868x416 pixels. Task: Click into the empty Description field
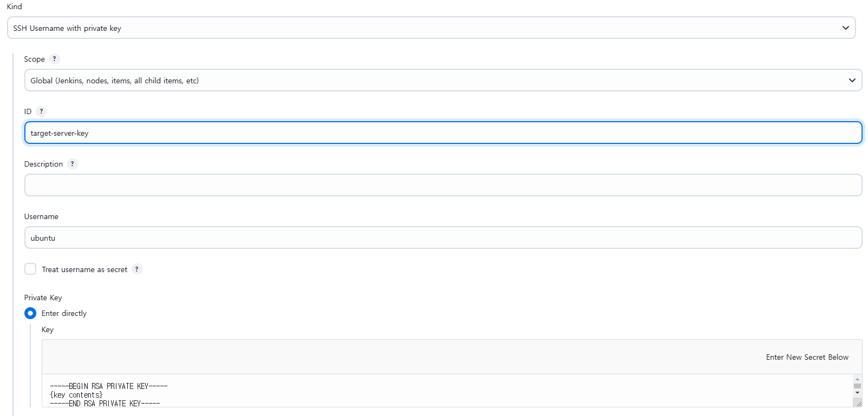point(443,185)
